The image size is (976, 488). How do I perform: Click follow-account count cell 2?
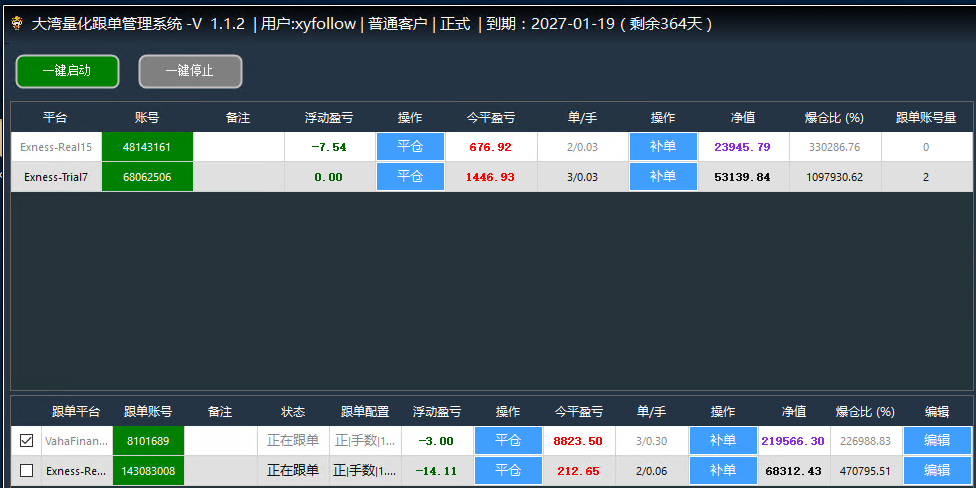(926, 177)
